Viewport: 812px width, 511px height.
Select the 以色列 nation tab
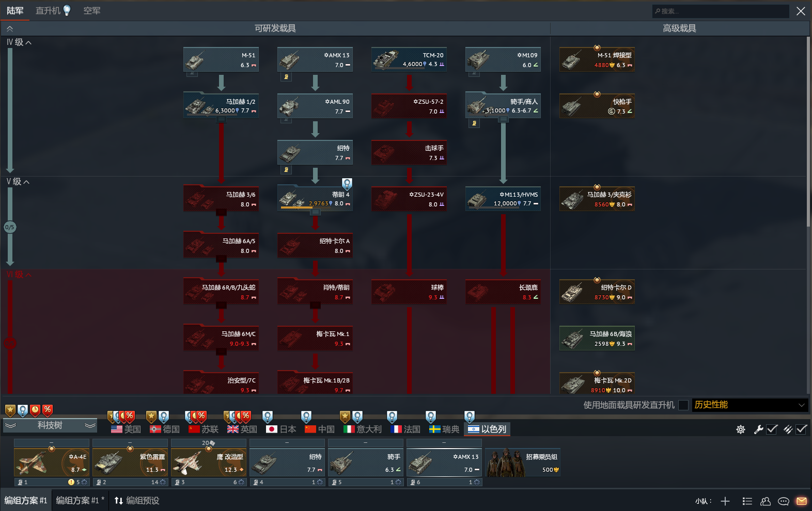point(487,429)
